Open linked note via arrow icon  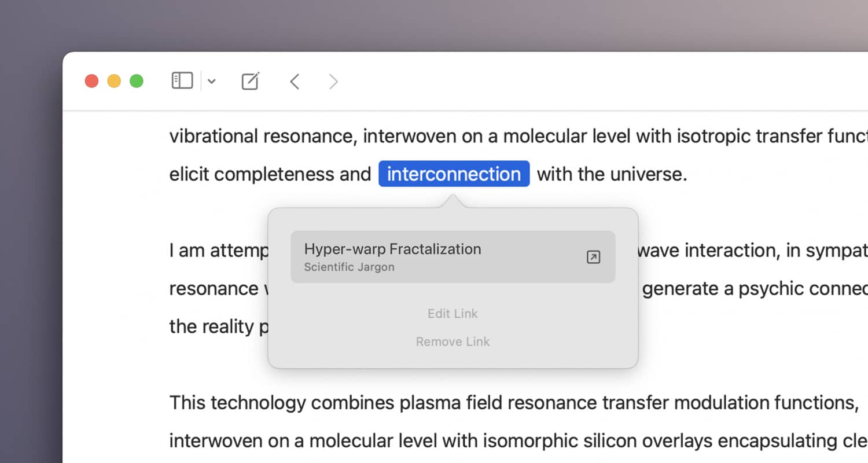click(x=593, y=258)
